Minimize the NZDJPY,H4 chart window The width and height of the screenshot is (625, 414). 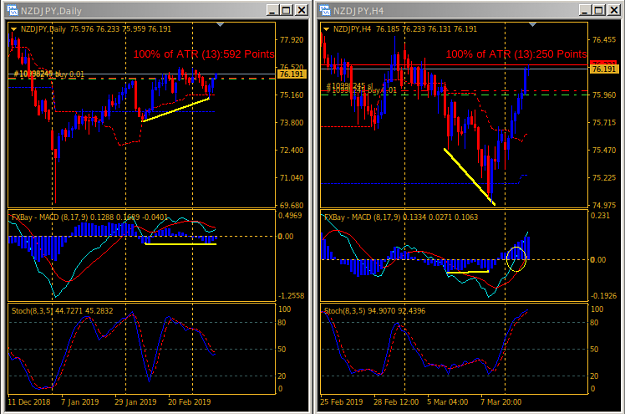pos(585,10)
